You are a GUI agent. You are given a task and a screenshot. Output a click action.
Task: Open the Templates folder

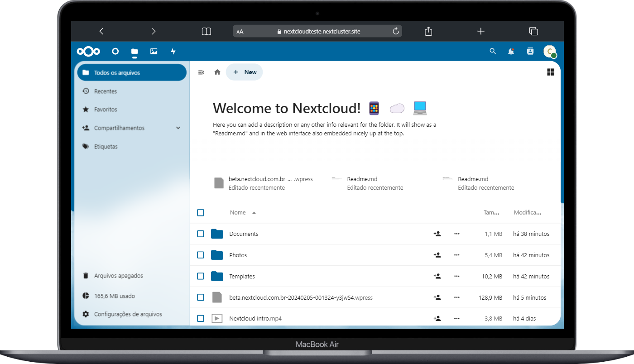point(242,276)
